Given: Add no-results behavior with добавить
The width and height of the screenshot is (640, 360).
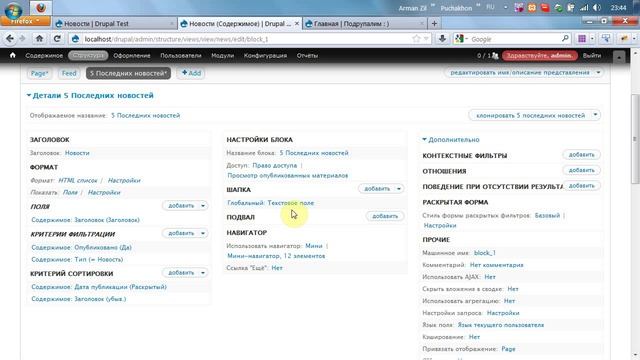Looking at the screenshot, I should click(581, 186).
